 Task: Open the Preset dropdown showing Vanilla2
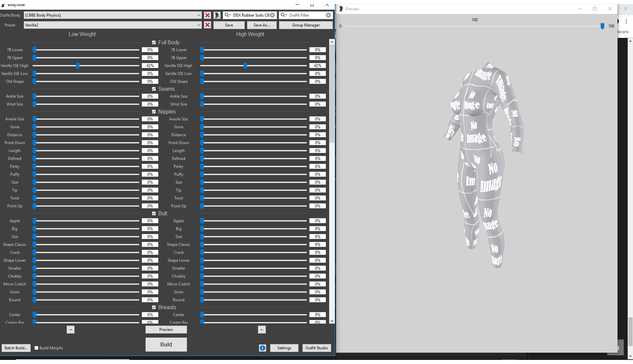199,25
